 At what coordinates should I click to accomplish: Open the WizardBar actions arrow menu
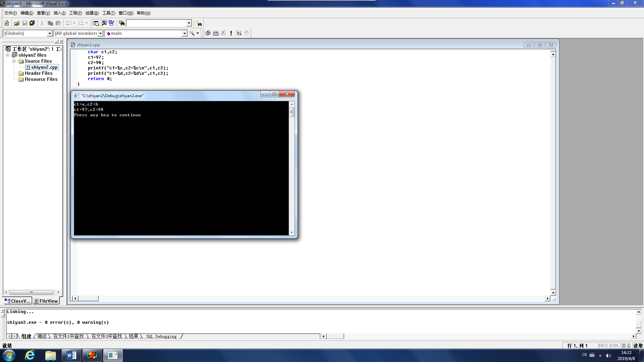[x=198, y=33]
